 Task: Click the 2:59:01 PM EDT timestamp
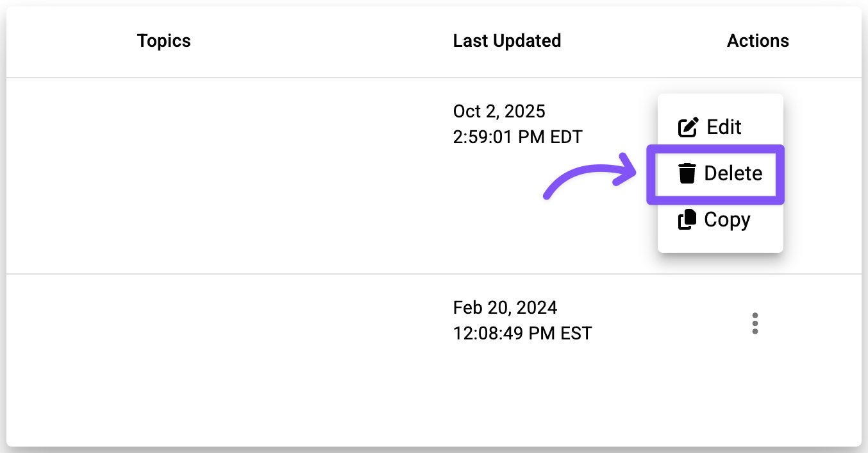coord(517,137)
